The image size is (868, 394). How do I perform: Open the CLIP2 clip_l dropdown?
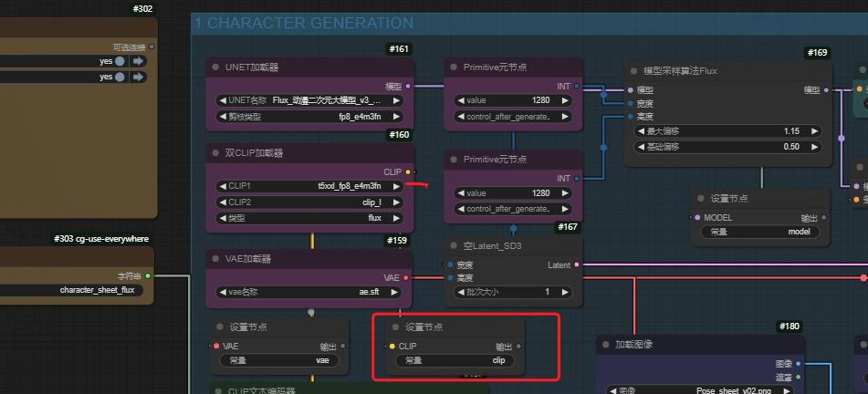pyautogui.click(x=309, y=202)
